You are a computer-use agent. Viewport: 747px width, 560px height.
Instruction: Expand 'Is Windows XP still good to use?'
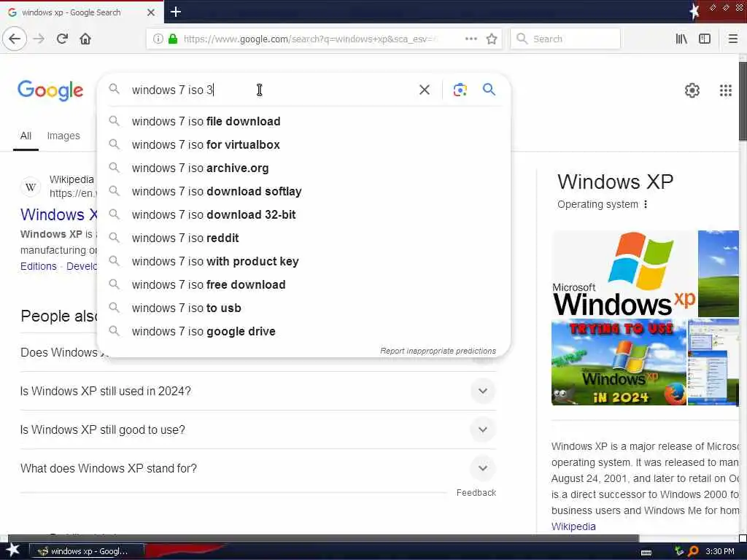(x=258, y=429)
